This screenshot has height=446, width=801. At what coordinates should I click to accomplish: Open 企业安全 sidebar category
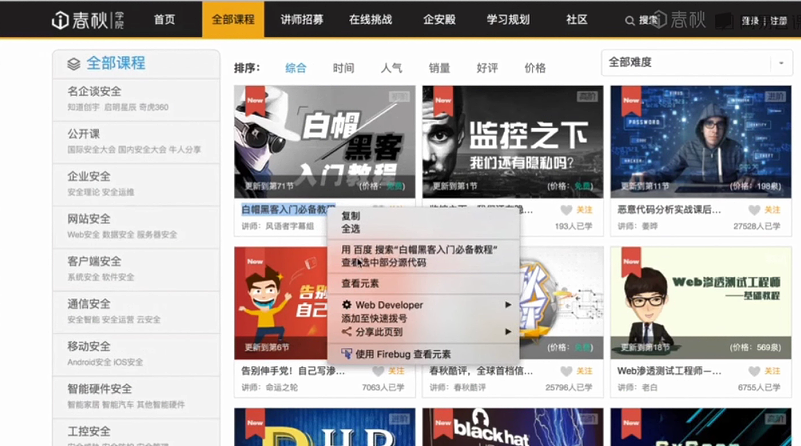(x=89, y=176)
